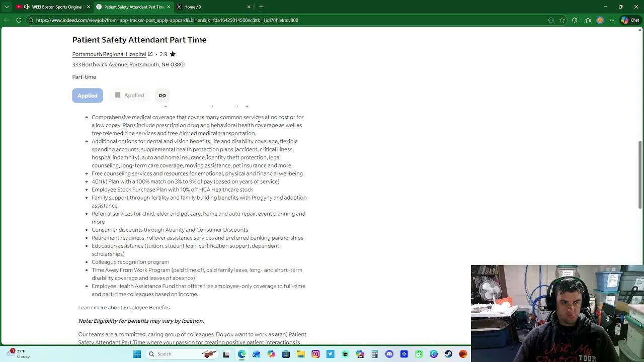The height and width of the screenshot is (362, 644).
Task: Launch Copilot from the taskbar
Action: 271,354
